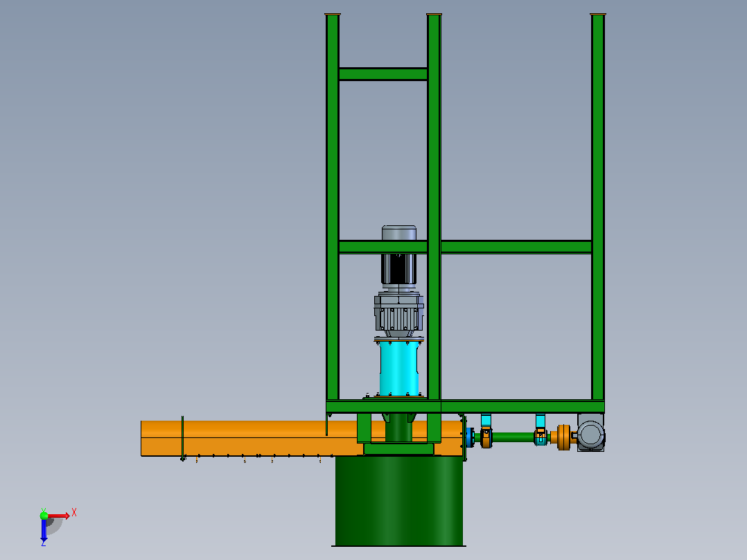
Task: Select the leftmost green vertical frame column
Action: pos(333,207)
